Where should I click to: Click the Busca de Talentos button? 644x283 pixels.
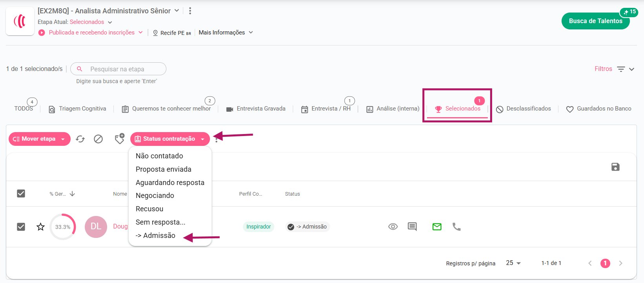[x=595, y=21]
